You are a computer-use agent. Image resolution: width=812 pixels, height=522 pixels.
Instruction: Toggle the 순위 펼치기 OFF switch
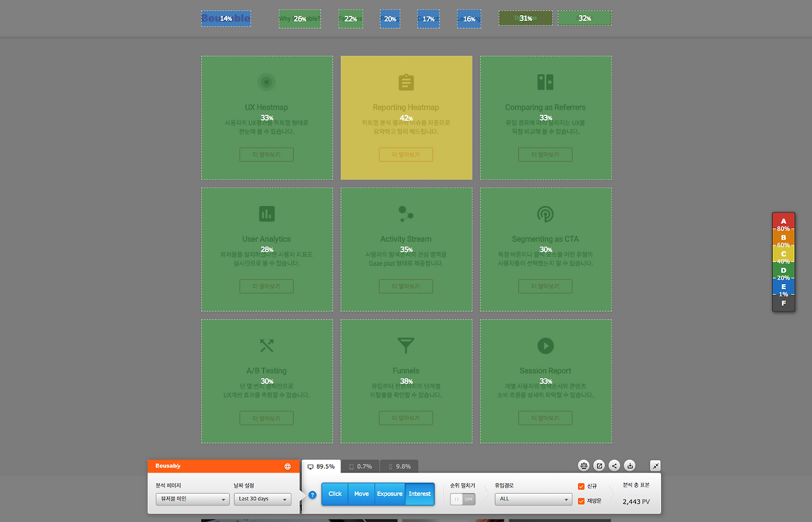(462, 499)
